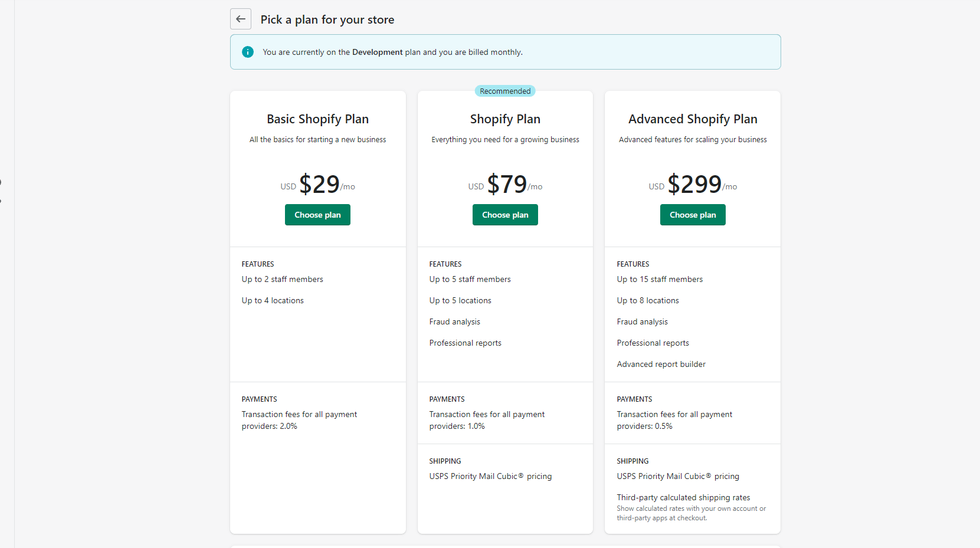Click the 0.5% transaction fees text
This screenshot has height=548, width=980.
click(674, 420)
